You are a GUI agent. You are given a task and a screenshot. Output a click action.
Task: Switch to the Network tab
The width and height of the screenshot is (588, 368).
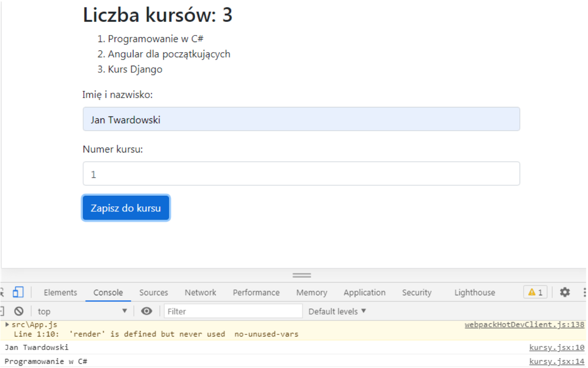[200, 293]
